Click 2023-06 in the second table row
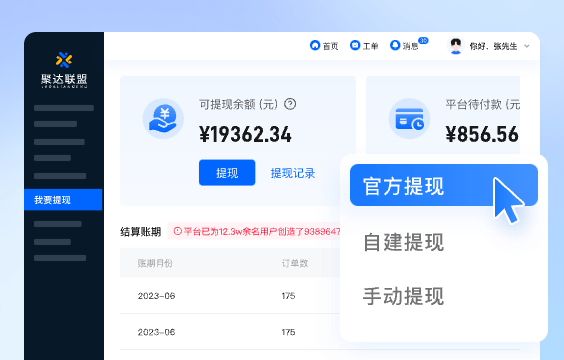 (156, 332)
